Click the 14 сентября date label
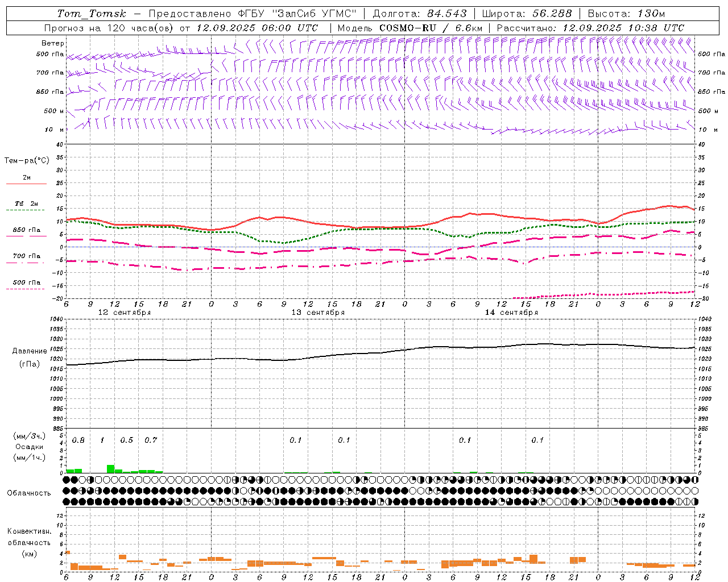Viewport: 728px width, 582px height. [511, 313]
